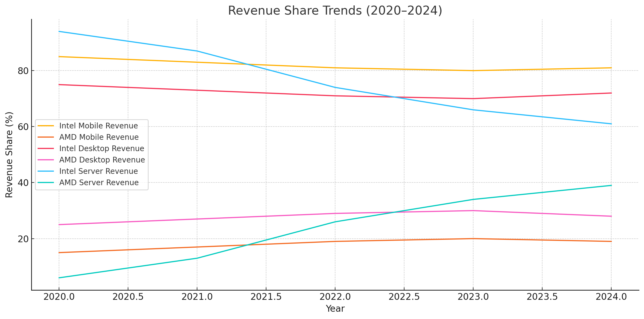Click the 2022.0 tick label
Screen dimensions: 644x319
coord(336,296)
